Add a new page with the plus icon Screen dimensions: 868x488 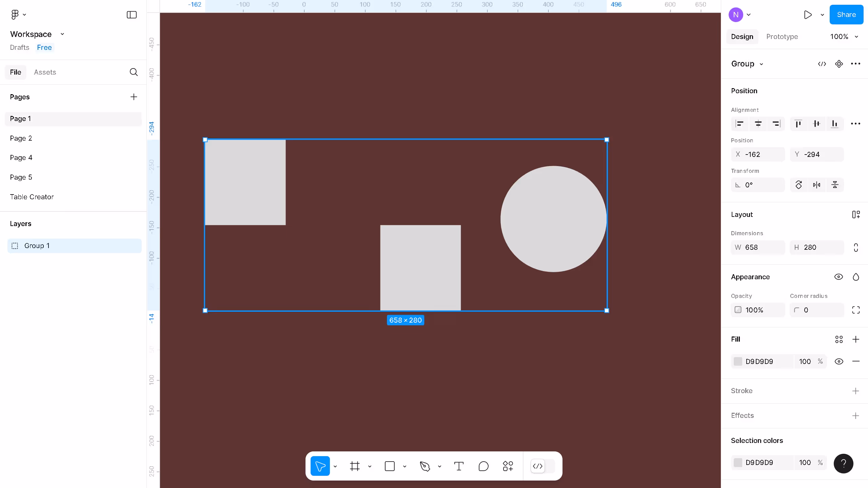point(134,97)
